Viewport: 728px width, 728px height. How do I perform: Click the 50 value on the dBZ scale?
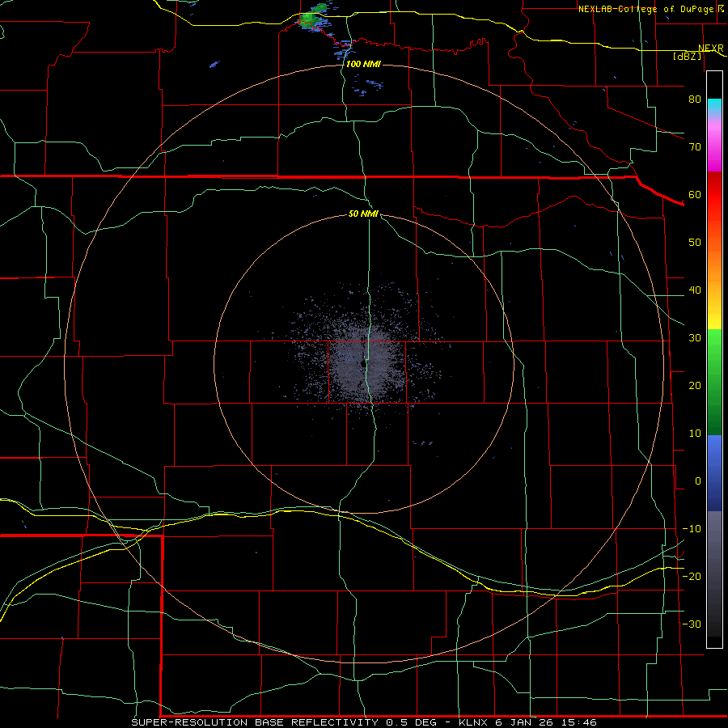[x=695, y=243]
